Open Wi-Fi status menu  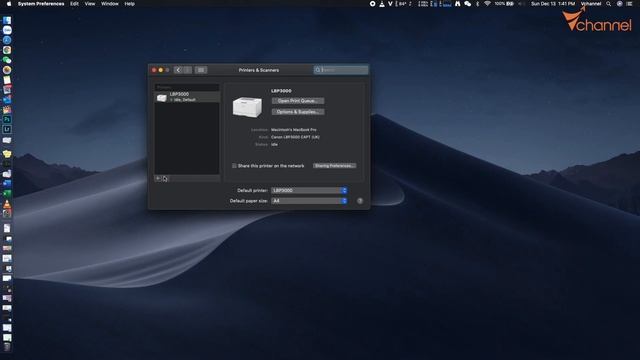(x=487, y=4)
